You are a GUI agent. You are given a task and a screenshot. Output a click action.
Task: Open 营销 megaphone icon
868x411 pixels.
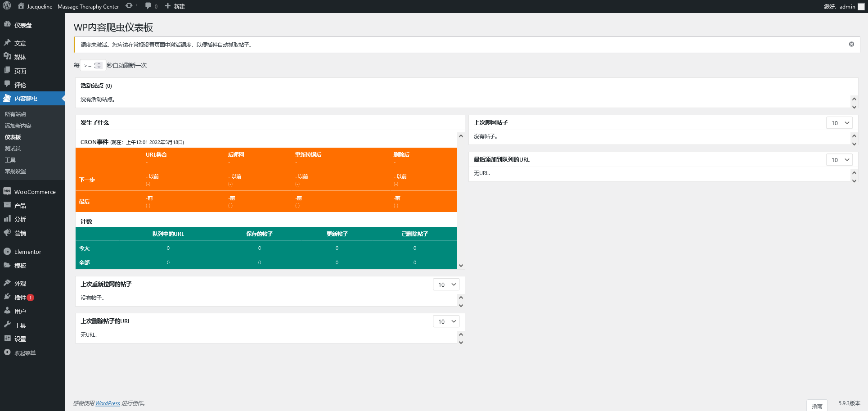coord(7,233)
